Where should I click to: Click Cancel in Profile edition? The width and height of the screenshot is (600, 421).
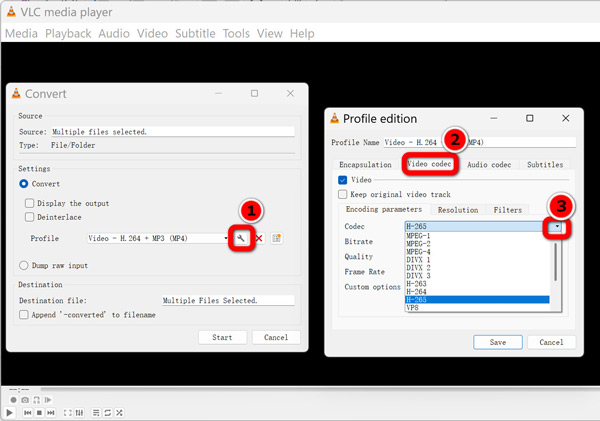click(x=551, y=342)
